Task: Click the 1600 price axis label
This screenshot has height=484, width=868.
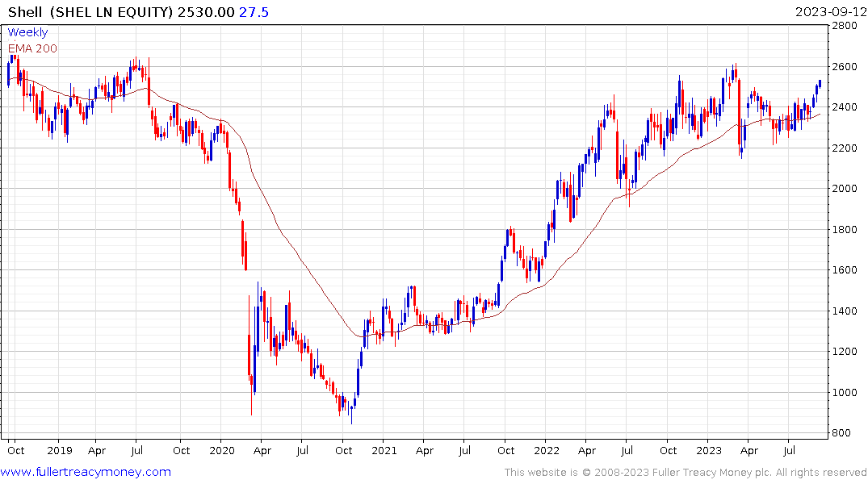Action: (x=845, y=270)
